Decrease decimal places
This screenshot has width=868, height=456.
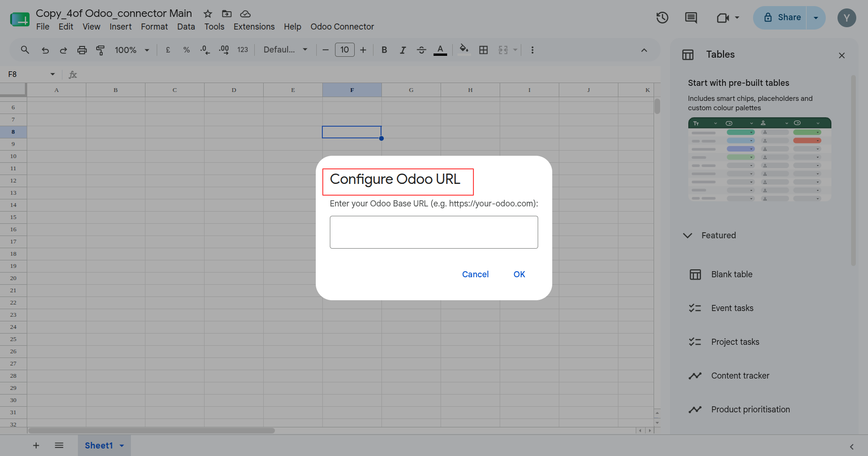tap(205, 50)
